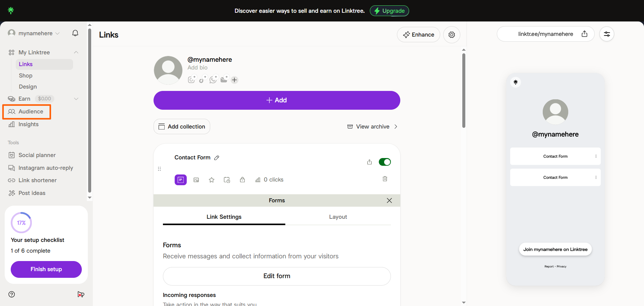Toggle the Contact Form link off
The width and height of the screenshot is (644, 306).
pos(385,162)
